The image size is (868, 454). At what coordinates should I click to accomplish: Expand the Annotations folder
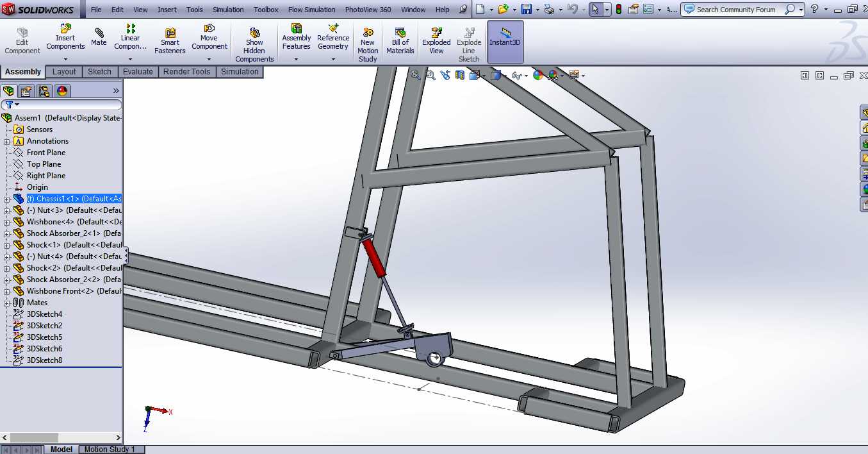tap(7, 141)
